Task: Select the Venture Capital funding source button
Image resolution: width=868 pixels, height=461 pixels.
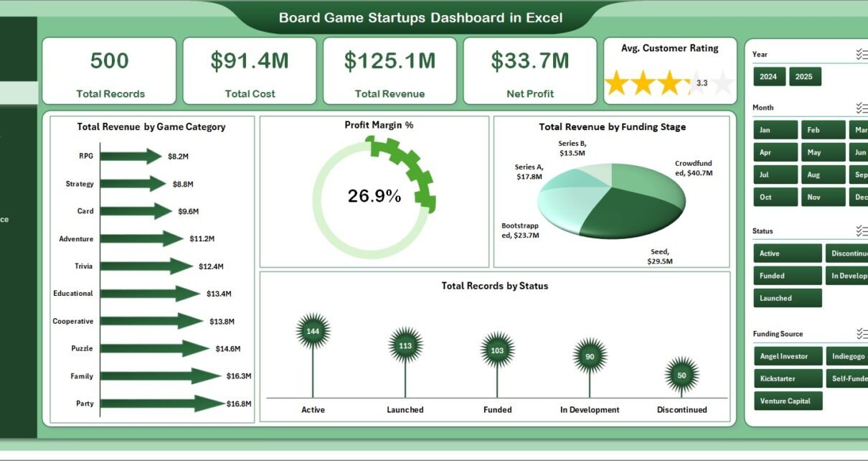Action: point(787,401)
